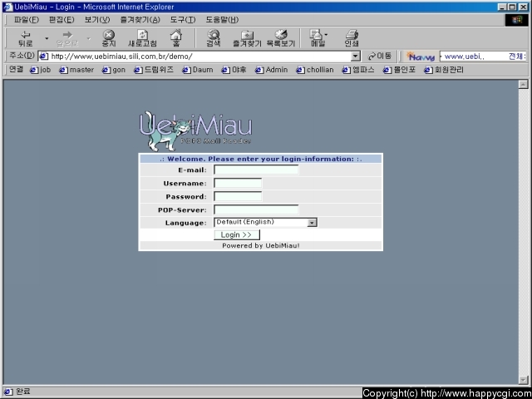Click the Username input field
The height and width of the screenshot is (399, 532).
238,183
